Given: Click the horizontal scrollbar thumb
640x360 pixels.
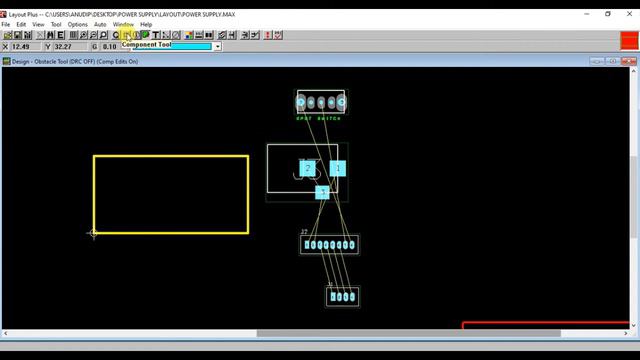Looking at the screenshot, I should [409, 333].
